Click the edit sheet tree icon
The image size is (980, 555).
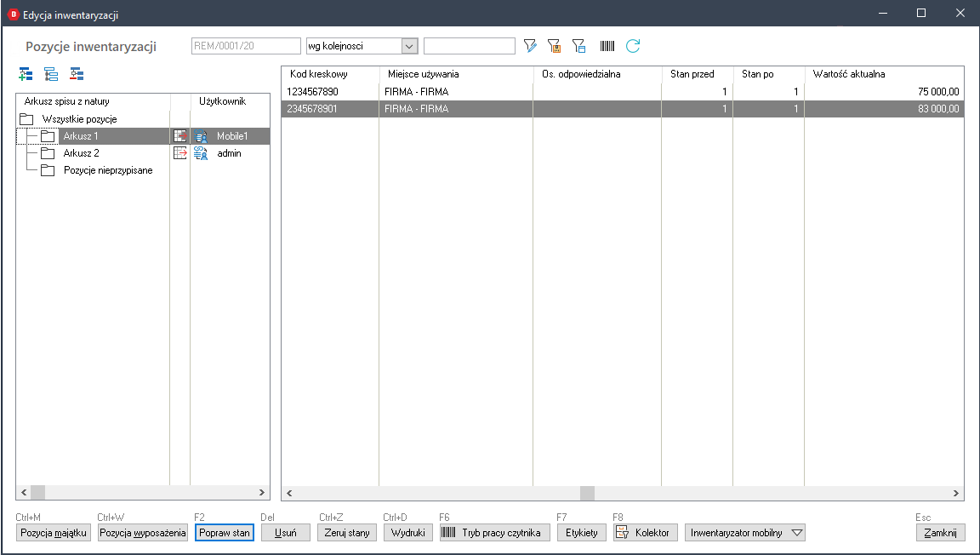click(51, 74)
